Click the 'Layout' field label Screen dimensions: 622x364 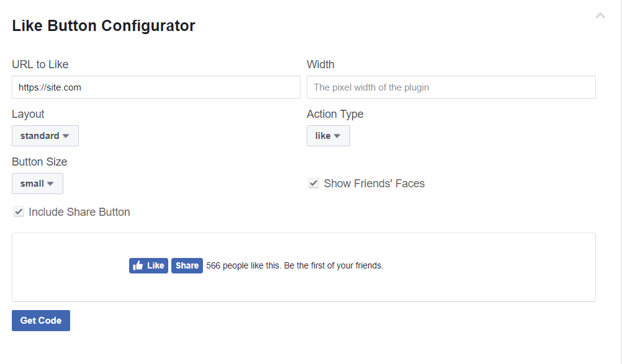click(28, 114)
